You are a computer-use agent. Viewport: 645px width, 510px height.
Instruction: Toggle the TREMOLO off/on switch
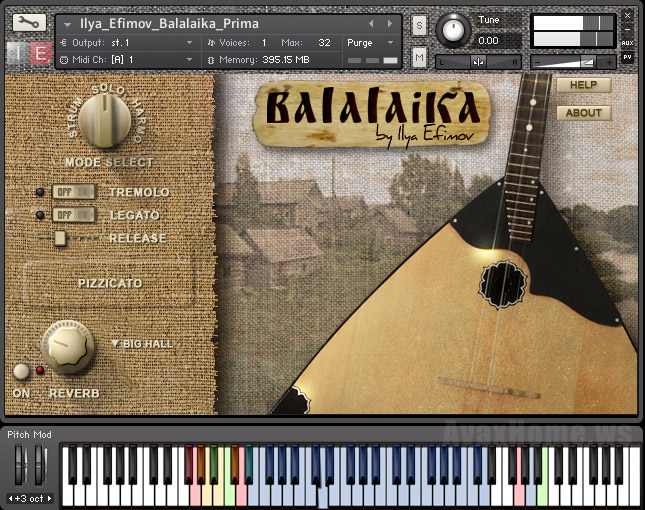click(74, 192)
